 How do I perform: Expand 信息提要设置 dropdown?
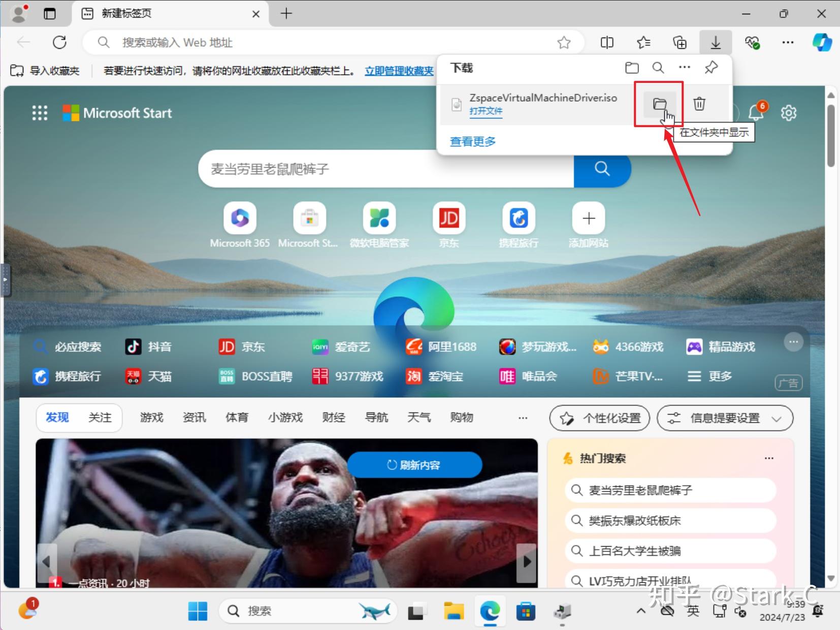[725, 419]
